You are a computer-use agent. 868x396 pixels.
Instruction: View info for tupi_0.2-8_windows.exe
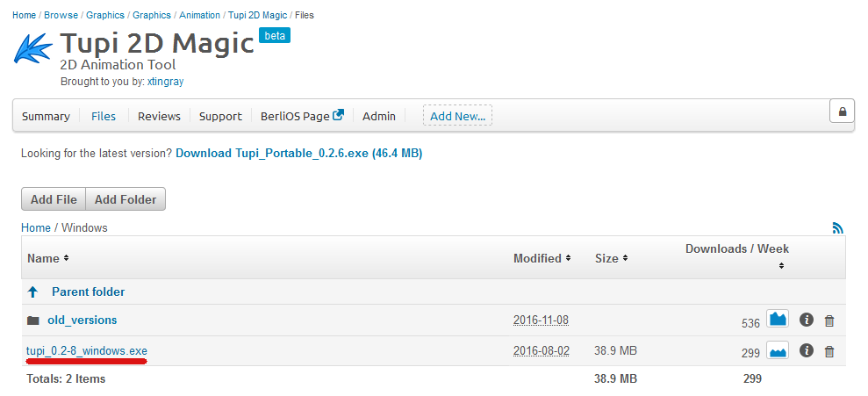click(x=807, y=351)
